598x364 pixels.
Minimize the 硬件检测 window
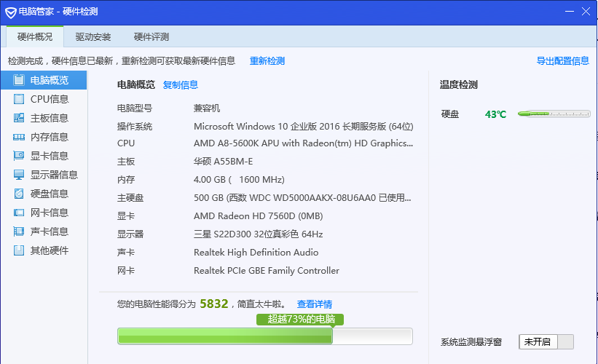(x=570, y=12)
